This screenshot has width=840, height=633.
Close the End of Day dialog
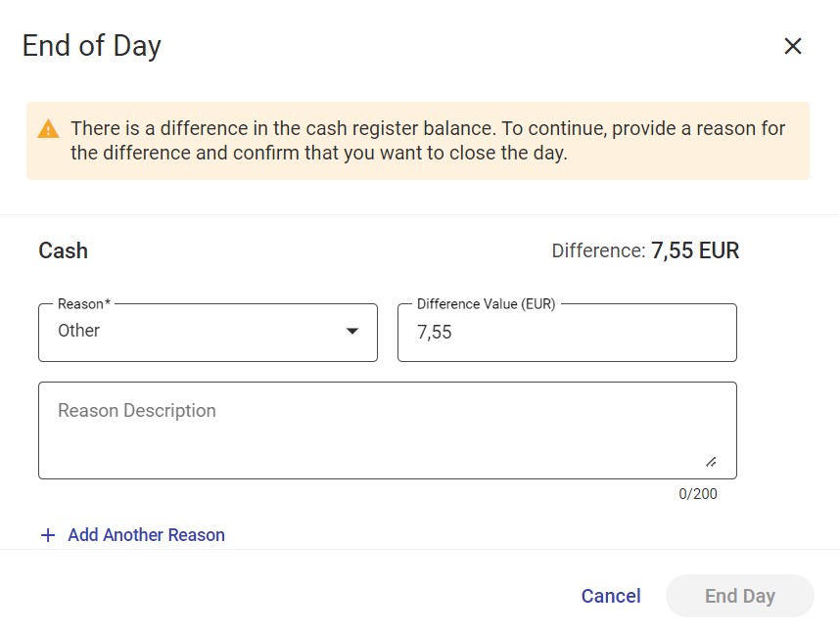(792, 46)
